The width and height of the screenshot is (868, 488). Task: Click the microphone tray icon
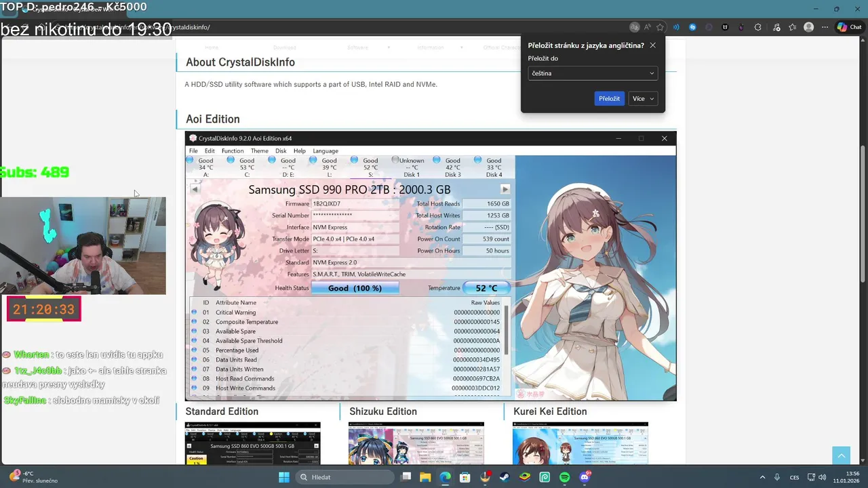[x=777, y=477]
